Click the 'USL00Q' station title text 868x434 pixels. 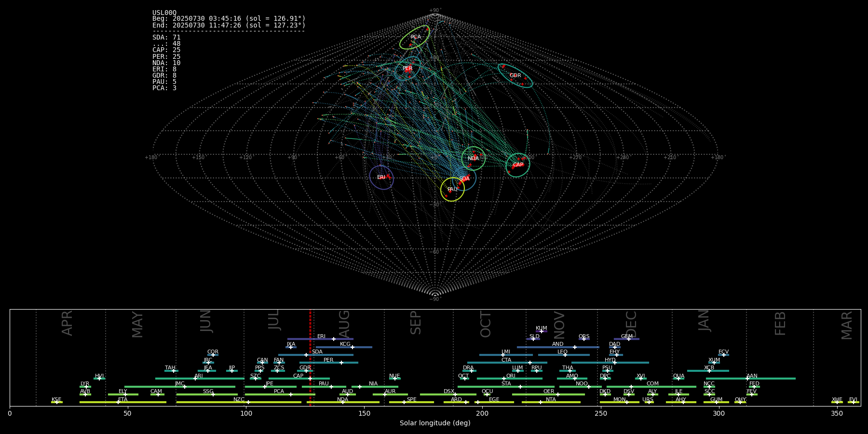[164, 13]
